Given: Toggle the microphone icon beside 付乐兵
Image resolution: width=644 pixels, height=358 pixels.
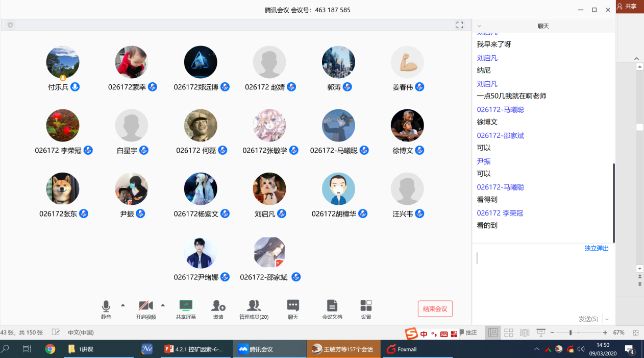Looking at the screenshot, I should (x=75, y=87).
